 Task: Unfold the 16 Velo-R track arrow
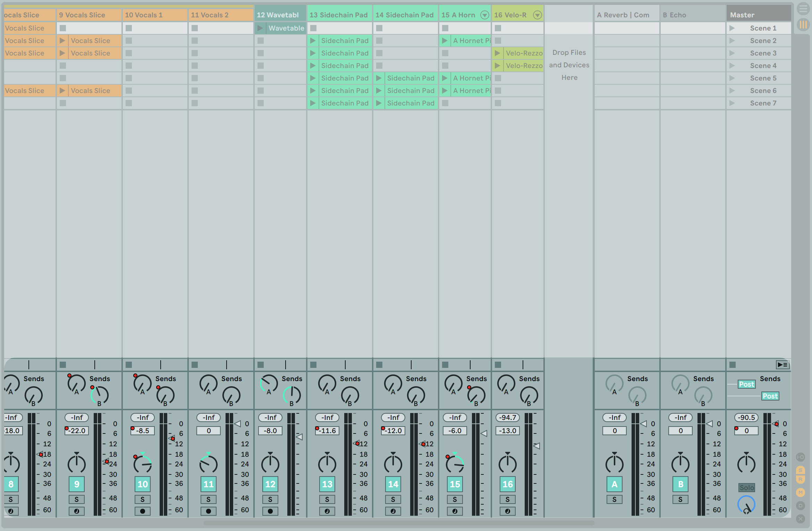pos(537,15)
